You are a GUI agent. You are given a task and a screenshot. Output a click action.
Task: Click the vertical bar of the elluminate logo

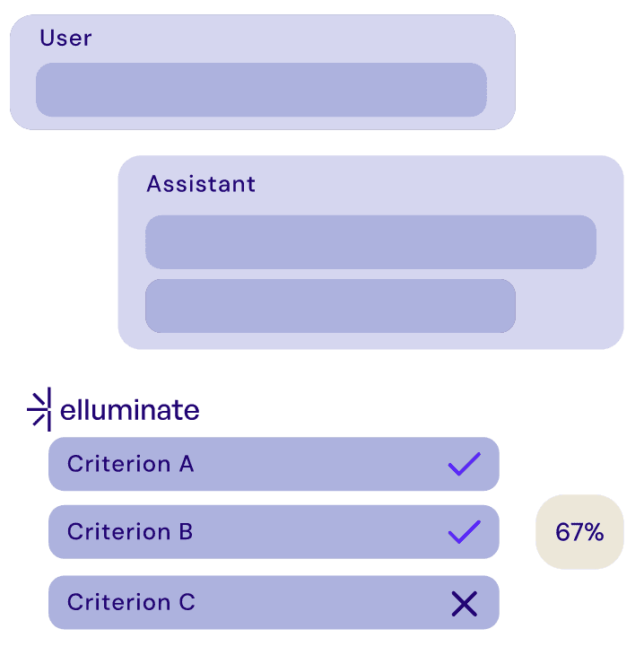click(x=48, y=409)
